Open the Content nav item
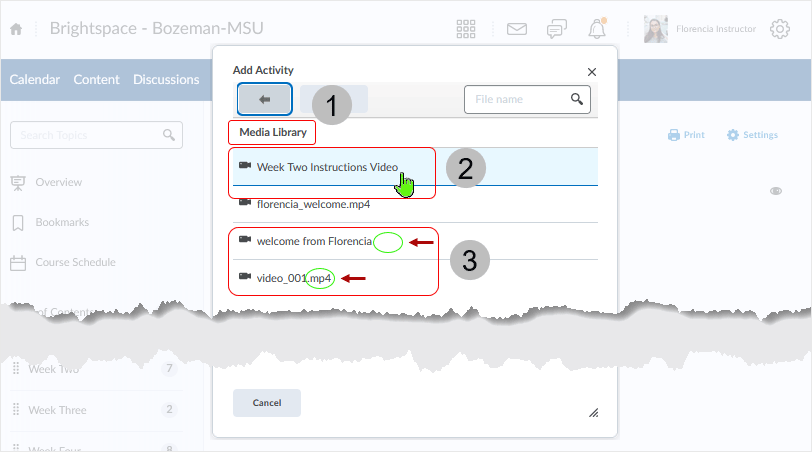The image size is (812, 452). pos(96,79)
